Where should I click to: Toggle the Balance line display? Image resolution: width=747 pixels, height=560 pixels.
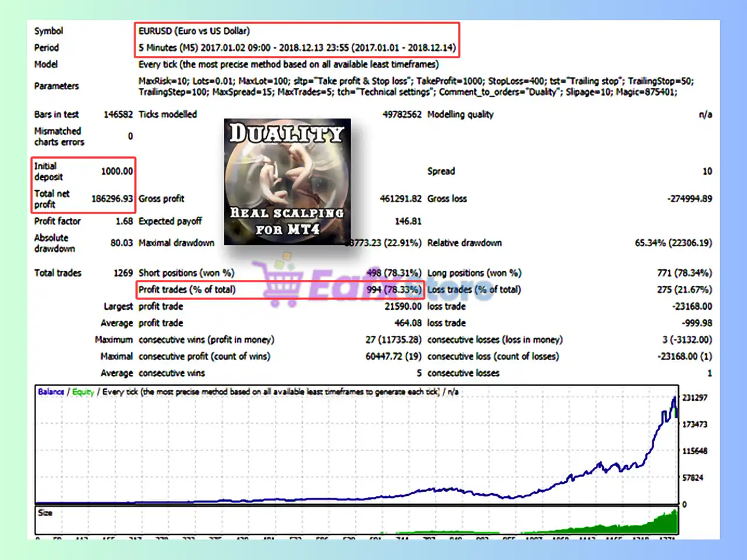[x=49, y=391]
